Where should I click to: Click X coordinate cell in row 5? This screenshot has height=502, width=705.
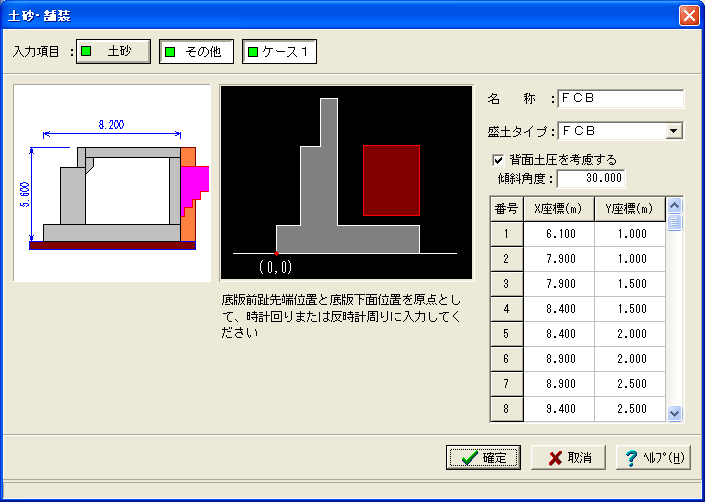pos(559,334)
